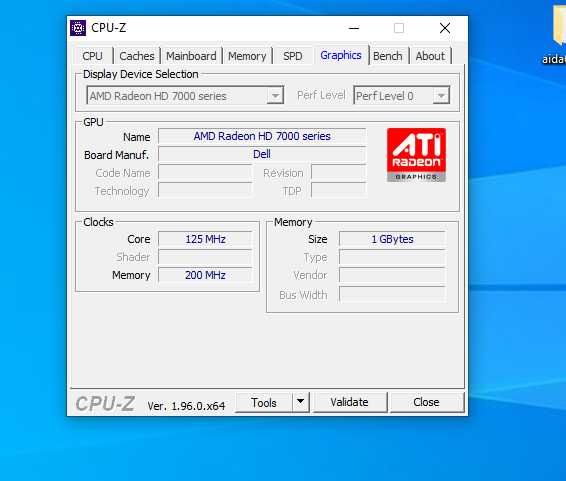Click memory Size value '1 GBytes'
Image resolution: width=566 pixels, height=481 pixels.
[x=392, y=239]
